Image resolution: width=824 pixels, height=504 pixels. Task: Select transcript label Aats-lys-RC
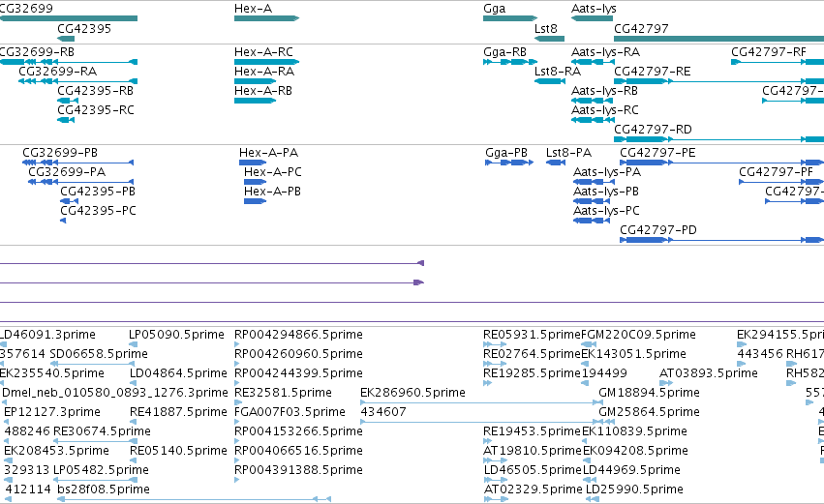[605, 110]
